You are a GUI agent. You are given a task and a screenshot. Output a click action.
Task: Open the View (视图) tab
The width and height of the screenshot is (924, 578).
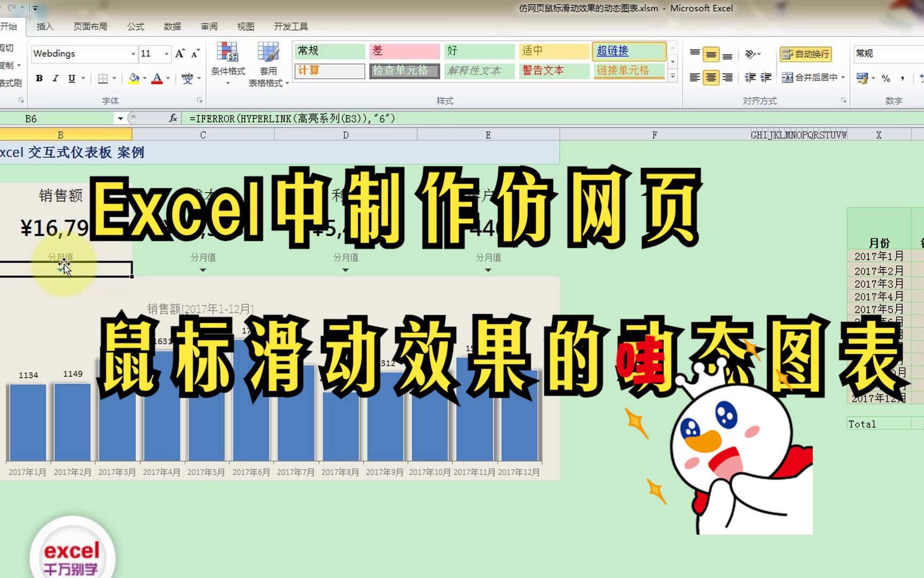pyautogui.click(x=245, y=26)
